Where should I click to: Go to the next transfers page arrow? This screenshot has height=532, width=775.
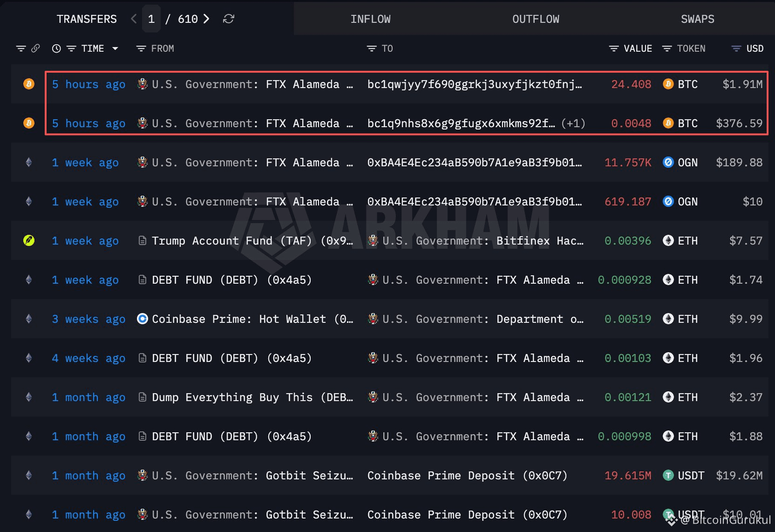click(x=206, y=19)
